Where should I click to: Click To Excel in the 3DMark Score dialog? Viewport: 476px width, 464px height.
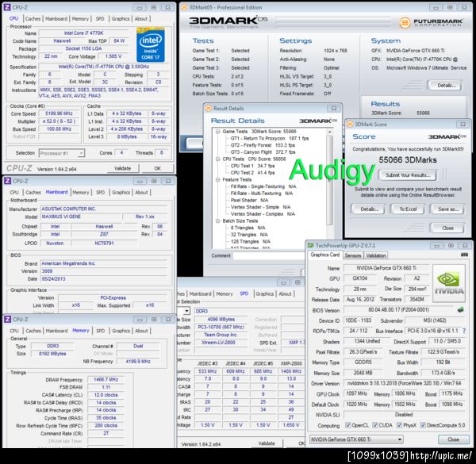[408, 209]
